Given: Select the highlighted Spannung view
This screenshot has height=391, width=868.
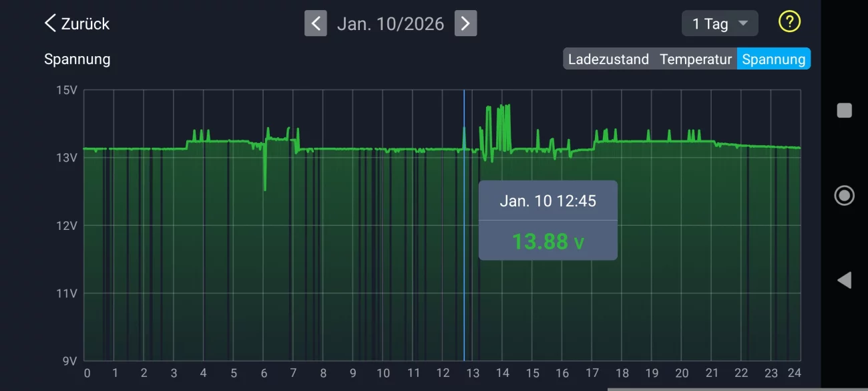Looking at the screenshot, I should pos(773,59).
